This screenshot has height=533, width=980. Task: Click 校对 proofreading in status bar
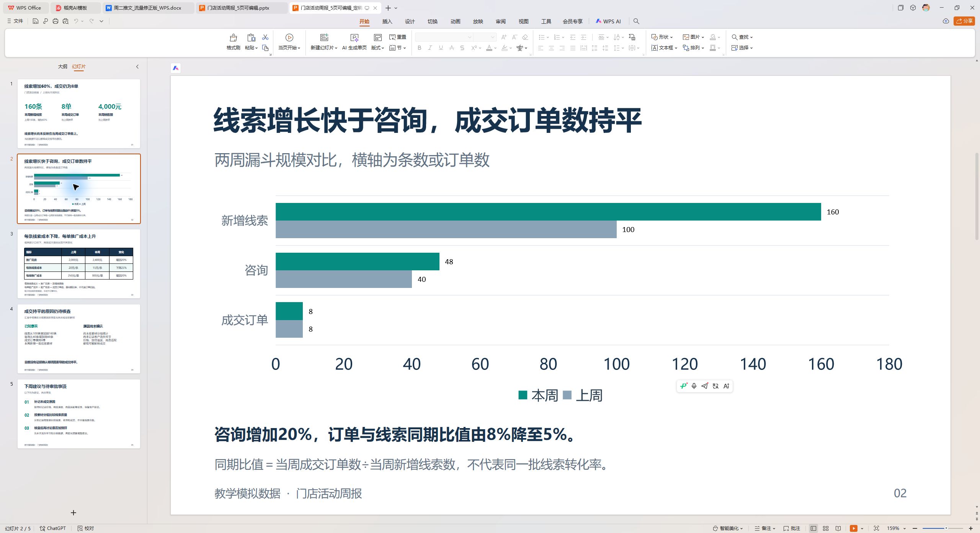tap(86, 528)
